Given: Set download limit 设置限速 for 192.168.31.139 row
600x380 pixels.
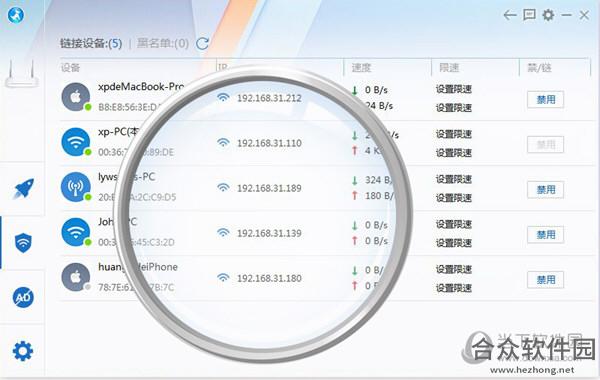Looking at the screenshot, I should 454,225.
